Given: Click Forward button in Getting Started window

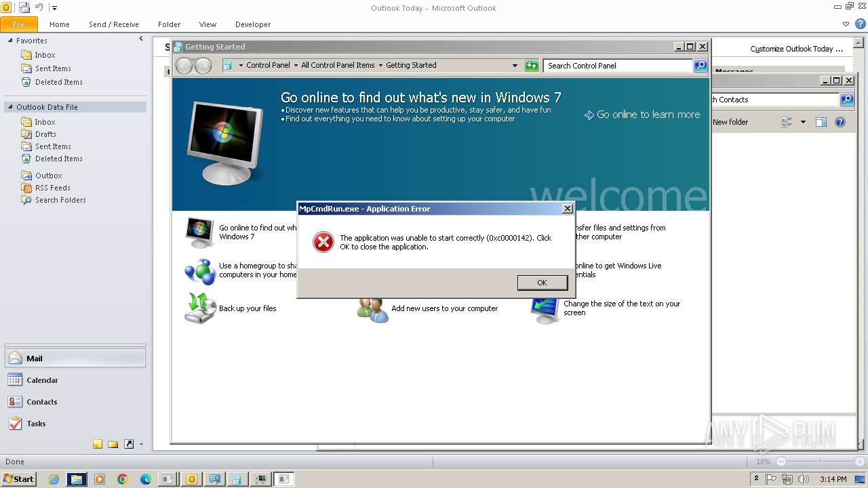Looking at the screenshot, I should pos(203,66).
